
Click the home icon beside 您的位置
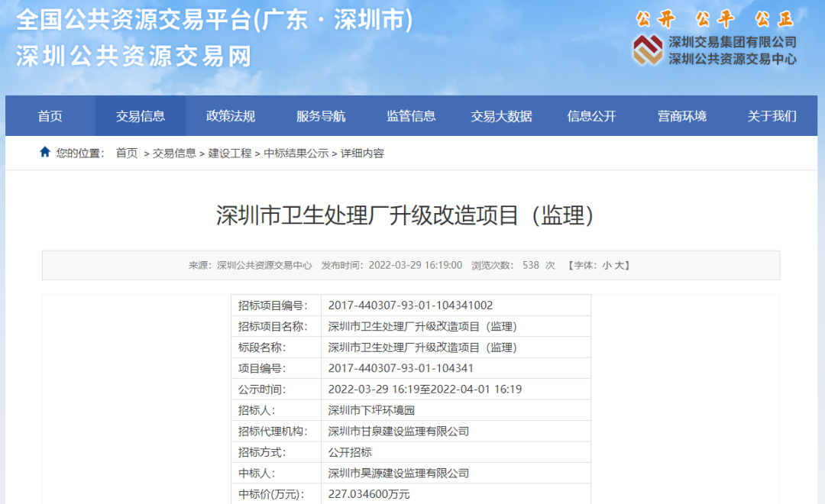(45, 152)
